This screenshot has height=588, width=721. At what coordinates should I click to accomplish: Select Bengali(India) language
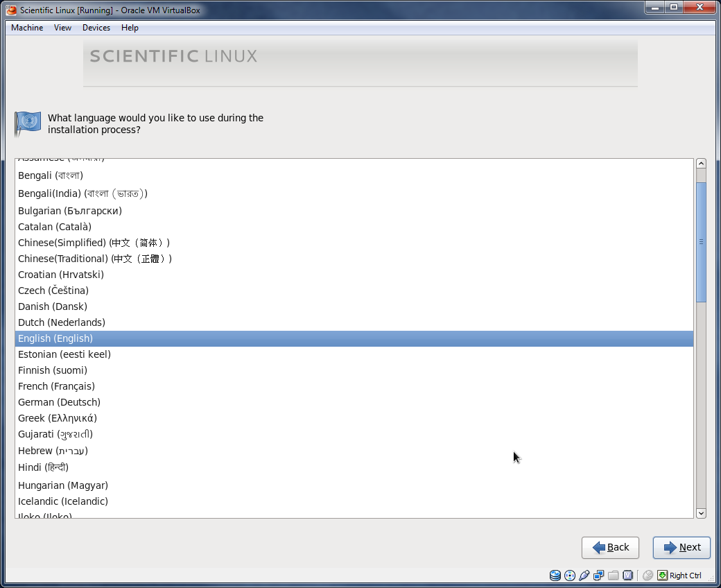[x=354, y=193]
